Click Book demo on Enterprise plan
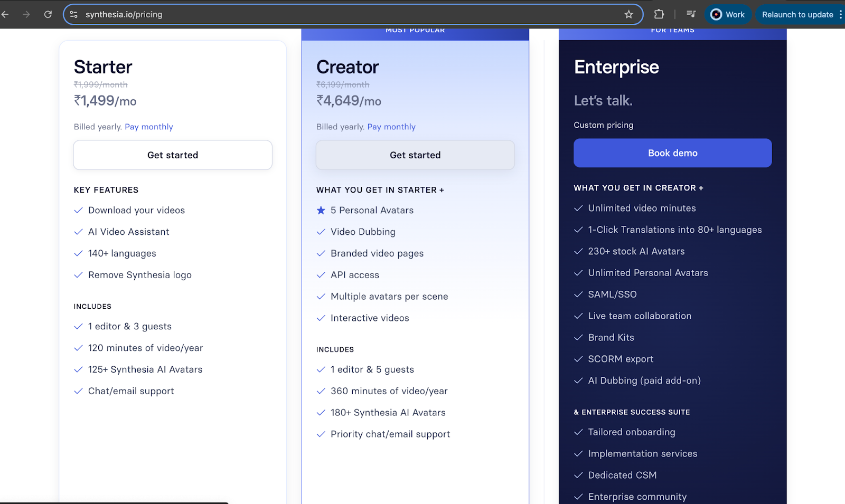The width and height of the screenshot is (845, 504). [673, 153]
